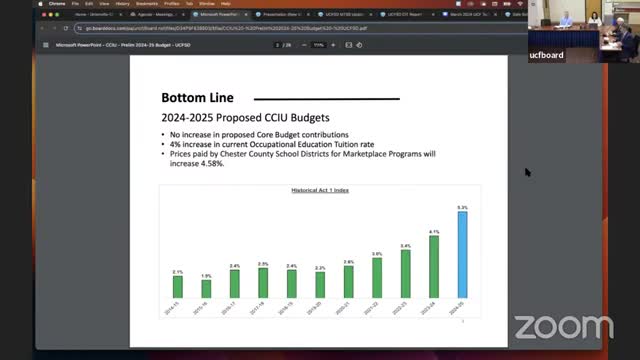Click the 'Bottom Line' slide heading
The image size is (640, 360).
[x=198, y=98]
